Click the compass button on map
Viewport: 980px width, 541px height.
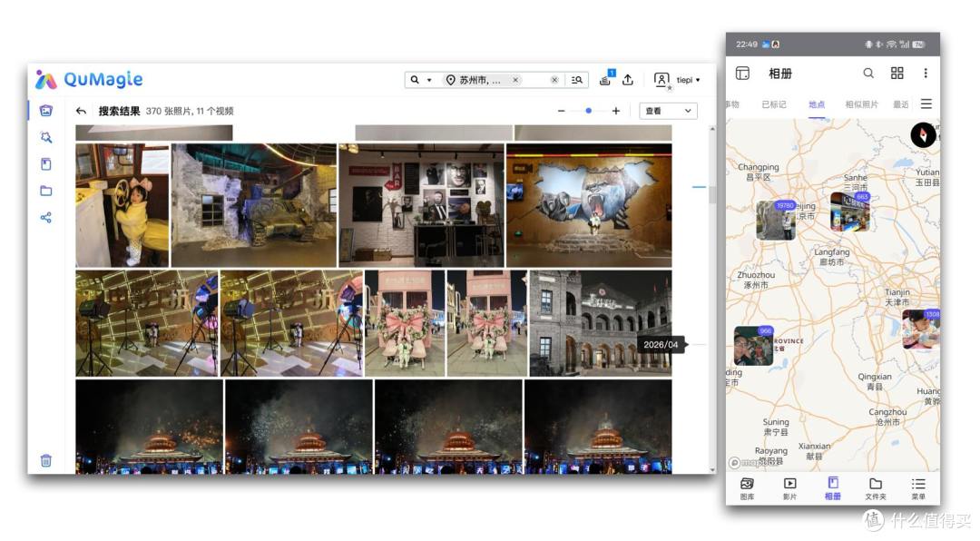(923, 134)
